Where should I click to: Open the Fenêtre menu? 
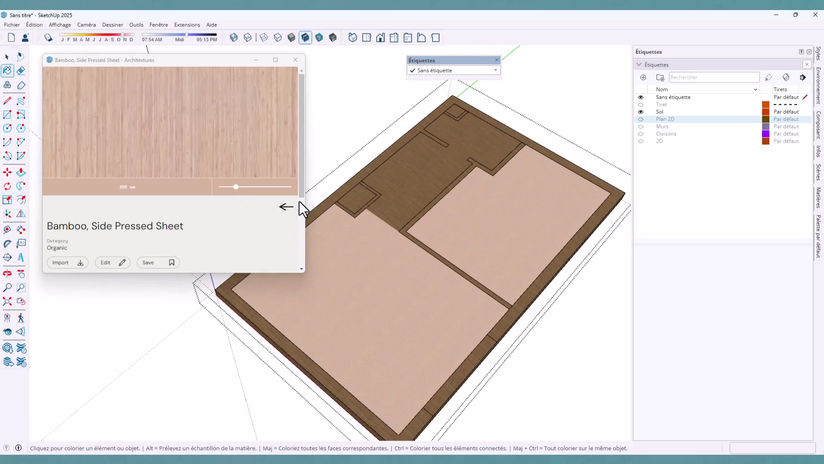click(x=159, y=25)
